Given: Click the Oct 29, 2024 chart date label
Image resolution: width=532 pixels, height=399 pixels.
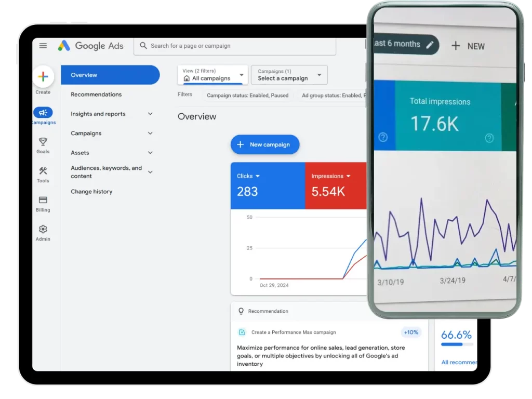Looking at the screenshot, I should point(274,285).
